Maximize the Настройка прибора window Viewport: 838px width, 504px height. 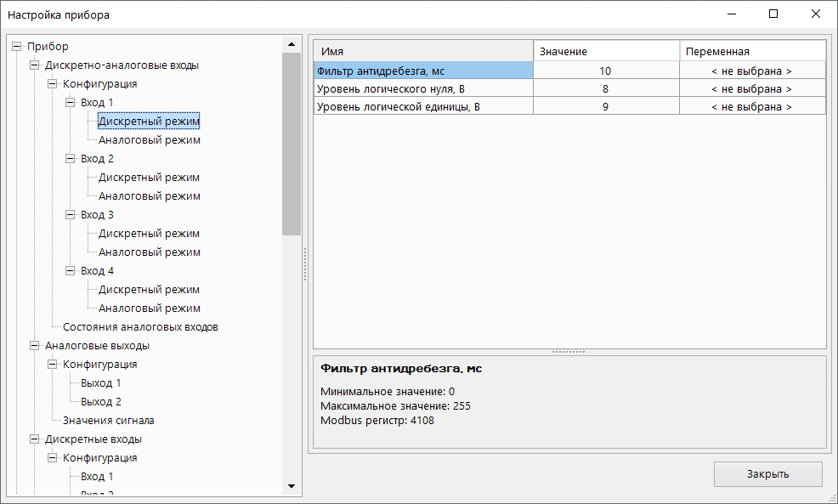(x=773, y=14)
